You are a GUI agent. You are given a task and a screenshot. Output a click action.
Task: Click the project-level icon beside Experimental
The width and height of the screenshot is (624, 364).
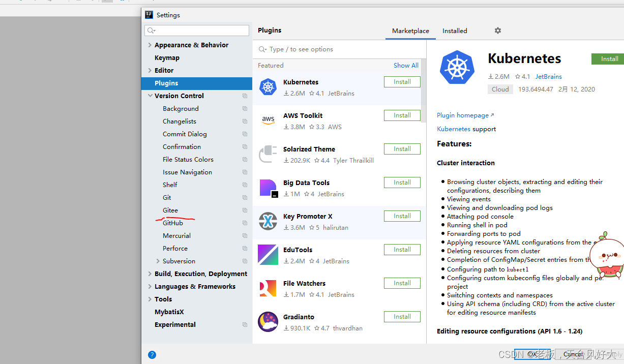point(245,325)
